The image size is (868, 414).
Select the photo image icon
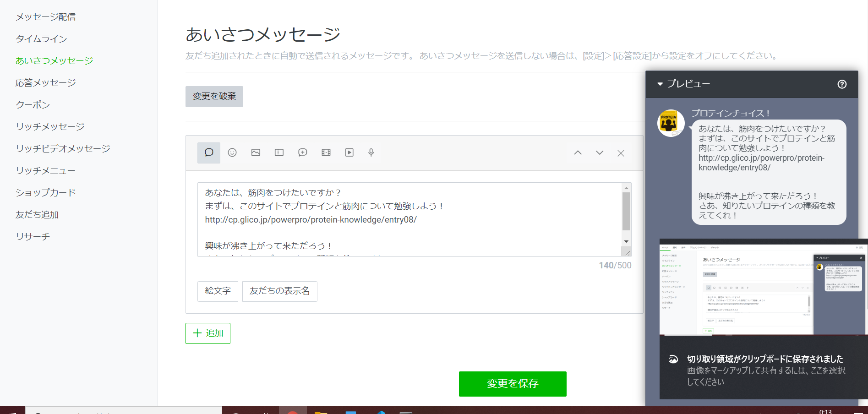tap(256, 153)
